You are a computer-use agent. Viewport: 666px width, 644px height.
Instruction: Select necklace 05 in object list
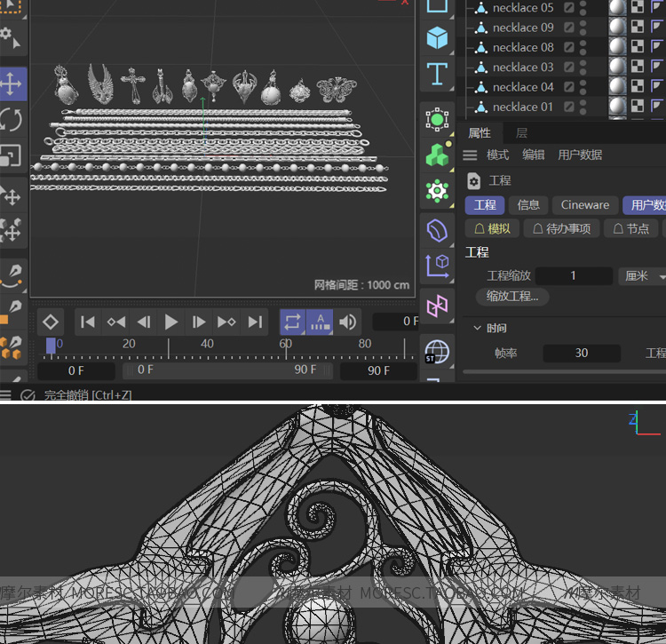(x=523, y=8)
